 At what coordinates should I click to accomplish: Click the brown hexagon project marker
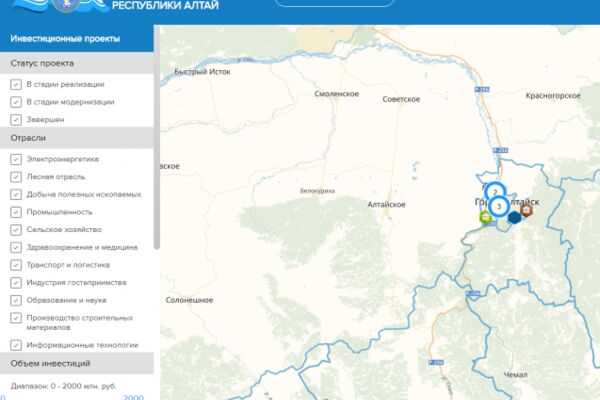click(527, 210)
